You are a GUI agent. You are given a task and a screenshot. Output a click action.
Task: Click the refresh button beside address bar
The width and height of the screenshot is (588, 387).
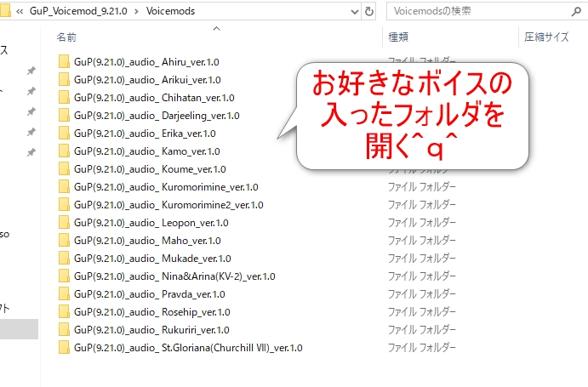click(x=369, y=11)
